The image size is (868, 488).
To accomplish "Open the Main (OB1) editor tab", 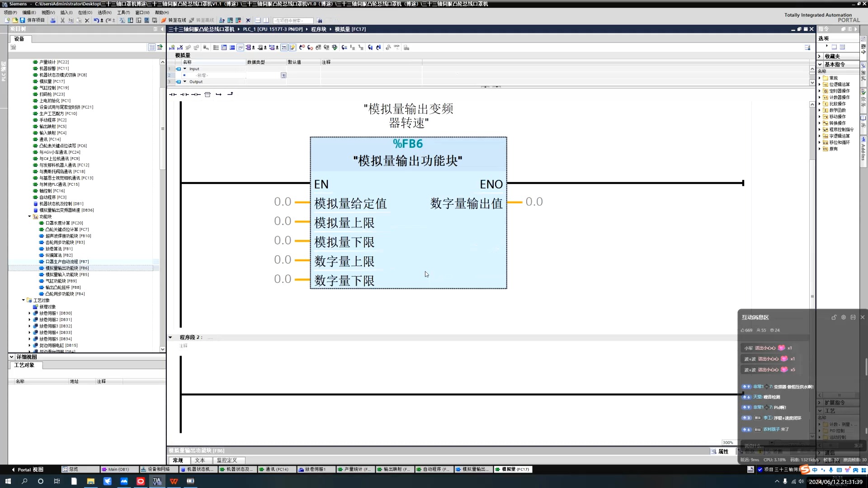I will (118, 469).
